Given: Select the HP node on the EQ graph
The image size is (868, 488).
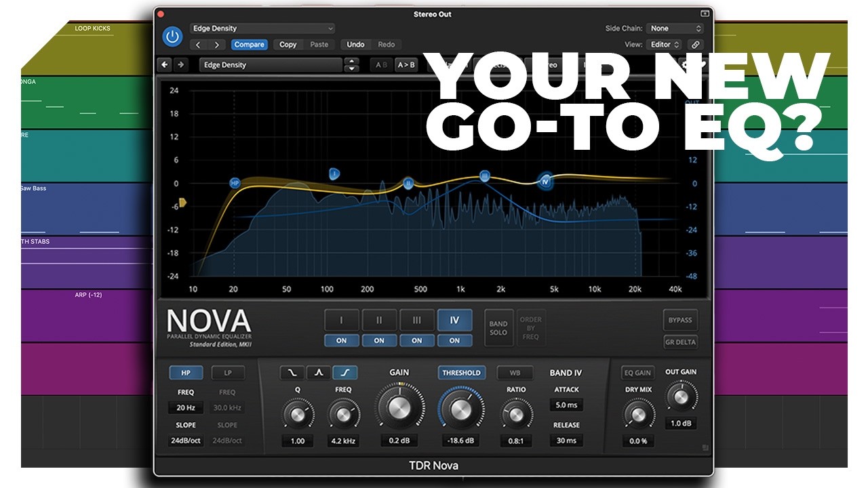Looking at the screenshot, I should 235,183.
